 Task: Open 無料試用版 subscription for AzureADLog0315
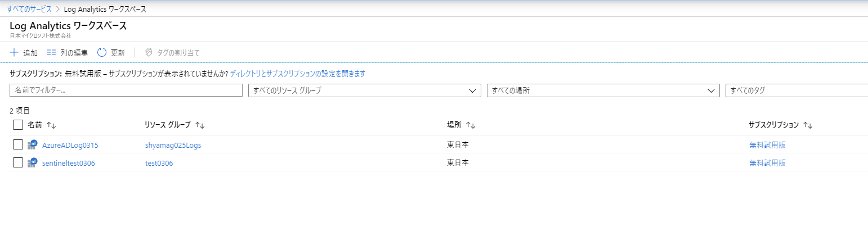coord(767,145)
